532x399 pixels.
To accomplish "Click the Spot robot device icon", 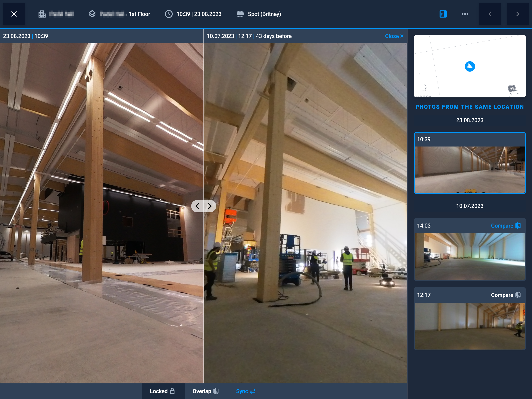I will click(x=240, y=14).
